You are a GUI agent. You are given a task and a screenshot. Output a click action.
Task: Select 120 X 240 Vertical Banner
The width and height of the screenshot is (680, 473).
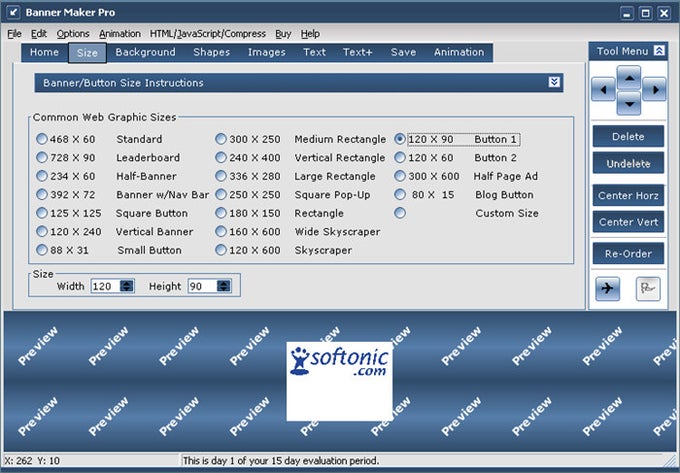pyautogui.click(x=42, y=232)
